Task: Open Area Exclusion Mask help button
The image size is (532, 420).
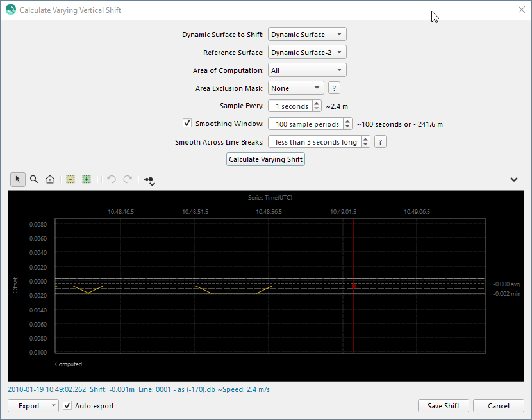Action: pos(334,88)
